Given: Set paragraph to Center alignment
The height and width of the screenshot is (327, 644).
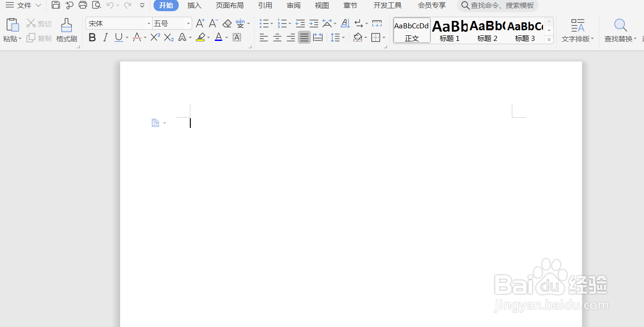Looking at the screenshot, I should point(277,38).
